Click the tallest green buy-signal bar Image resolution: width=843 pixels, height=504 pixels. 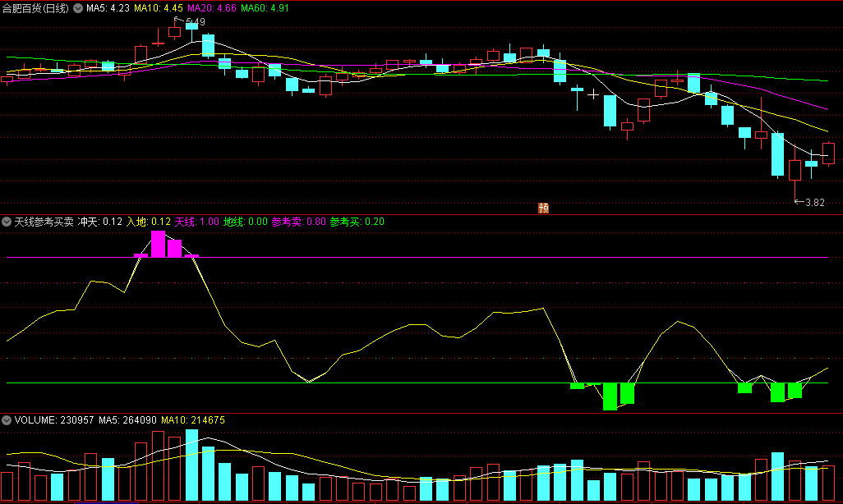(610, 396)
